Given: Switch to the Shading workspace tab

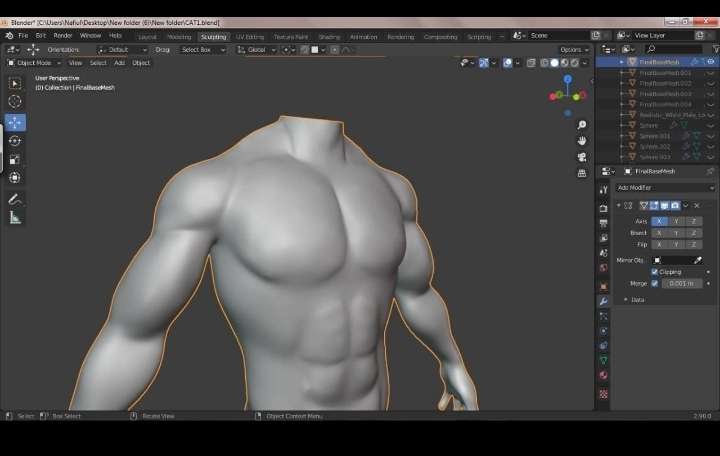Looking at the screenshot, I should (329, 37).
